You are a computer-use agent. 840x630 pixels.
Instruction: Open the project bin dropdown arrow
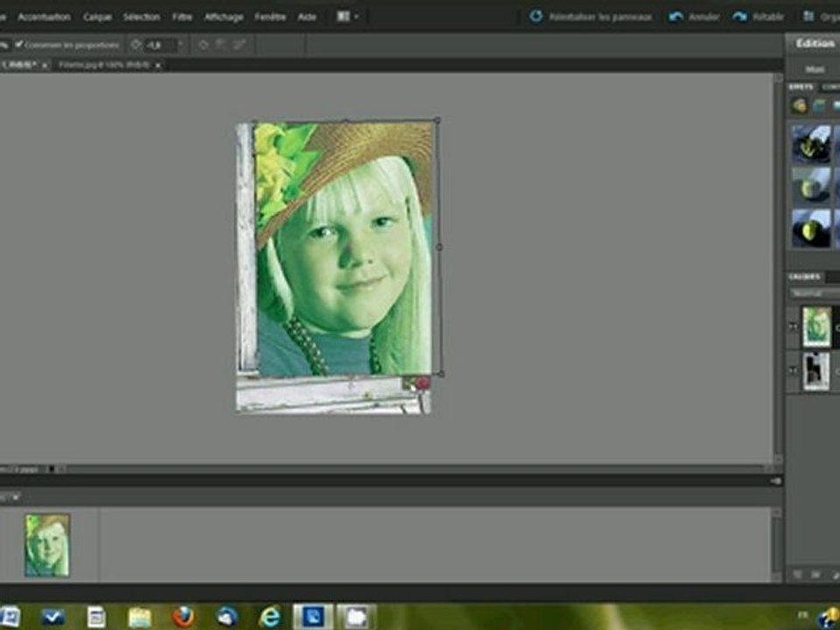tap(15, 497)
